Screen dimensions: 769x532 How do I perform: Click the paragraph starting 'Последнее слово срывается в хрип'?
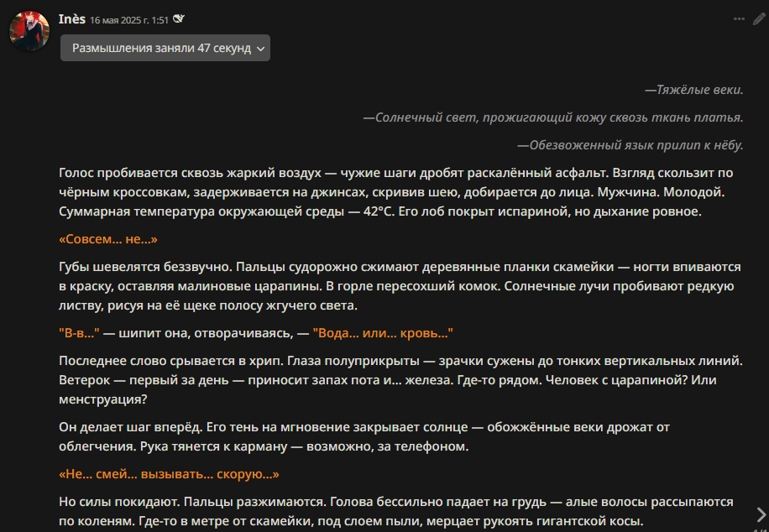click(401, 380)
